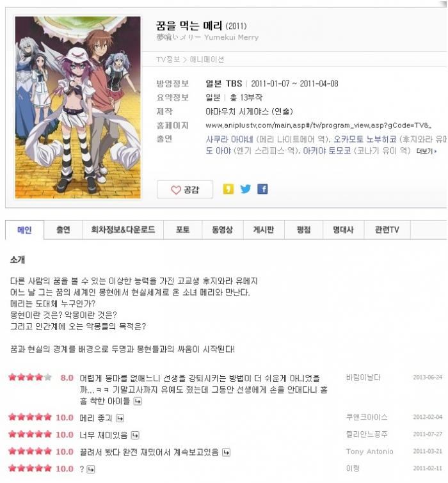Screen dimensions: 448x483
Task: Click reply arrow icon on 8.0 review
Action: point(138,401)
